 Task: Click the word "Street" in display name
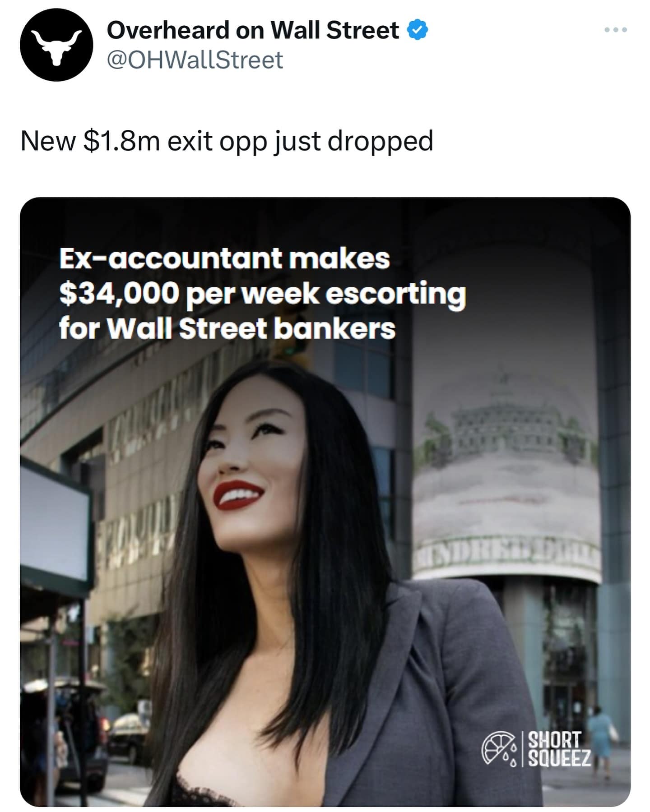[362, 31]
